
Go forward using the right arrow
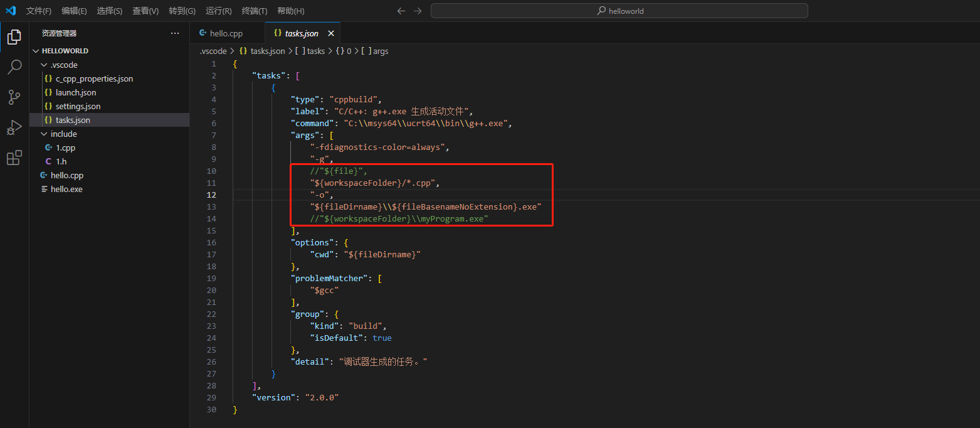point(418,11)
